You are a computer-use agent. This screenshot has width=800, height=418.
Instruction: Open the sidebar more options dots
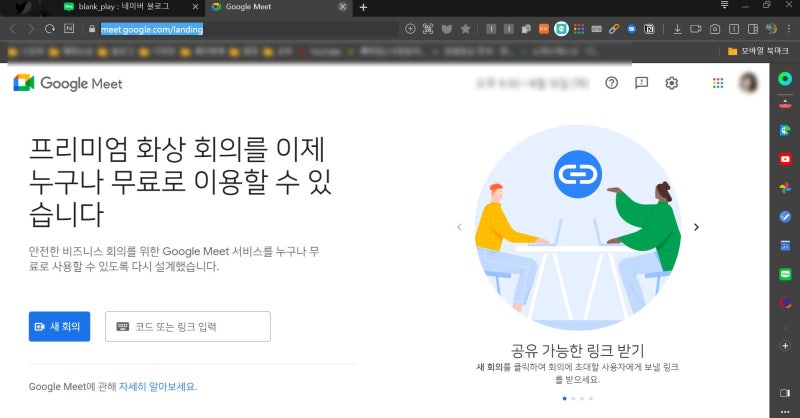pos(785,411)
